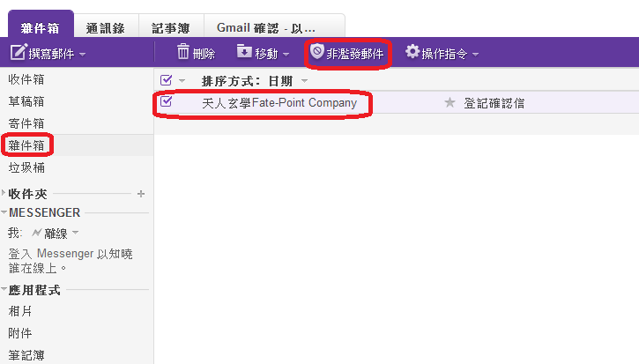This screenshot has height=364, width=639.
Task: Collapse the 應用程式 section
Action: pos(4,289)
